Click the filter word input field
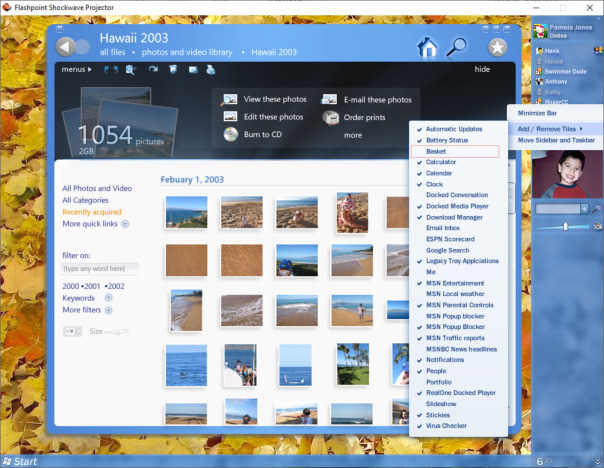The width and height of the screenshot is (604, 468). 99,268
